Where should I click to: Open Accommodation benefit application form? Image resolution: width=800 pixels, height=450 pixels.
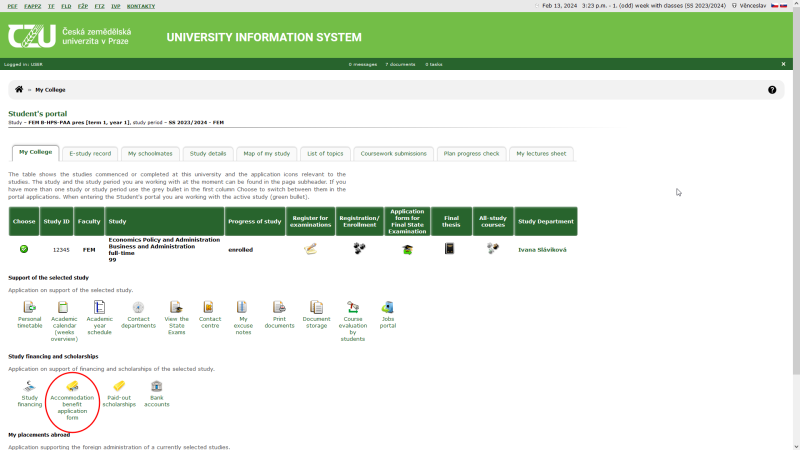pos(72,386)
